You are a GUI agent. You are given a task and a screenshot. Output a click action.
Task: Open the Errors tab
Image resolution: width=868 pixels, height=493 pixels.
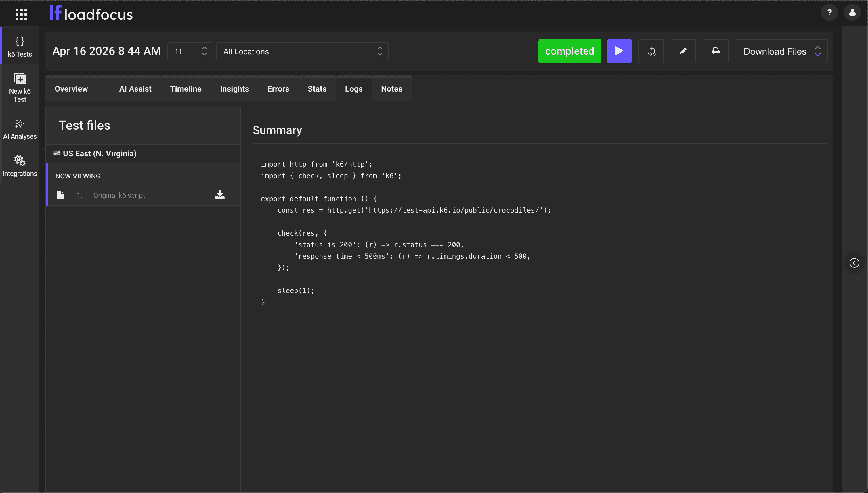pos(278,89)
